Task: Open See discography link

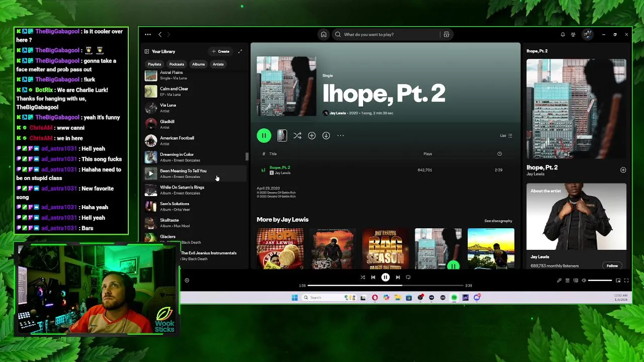Action: [x=498, y=221]
